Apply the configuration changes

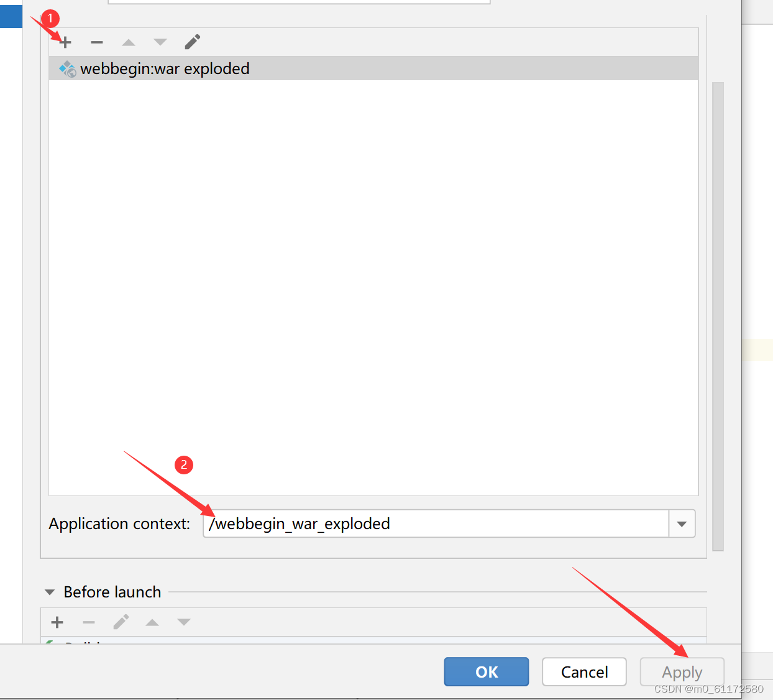[682, 671]
